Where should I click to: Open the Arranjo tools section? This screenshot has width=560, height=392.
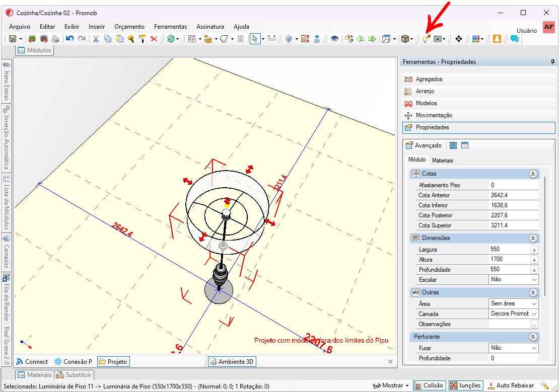(478, 91)
